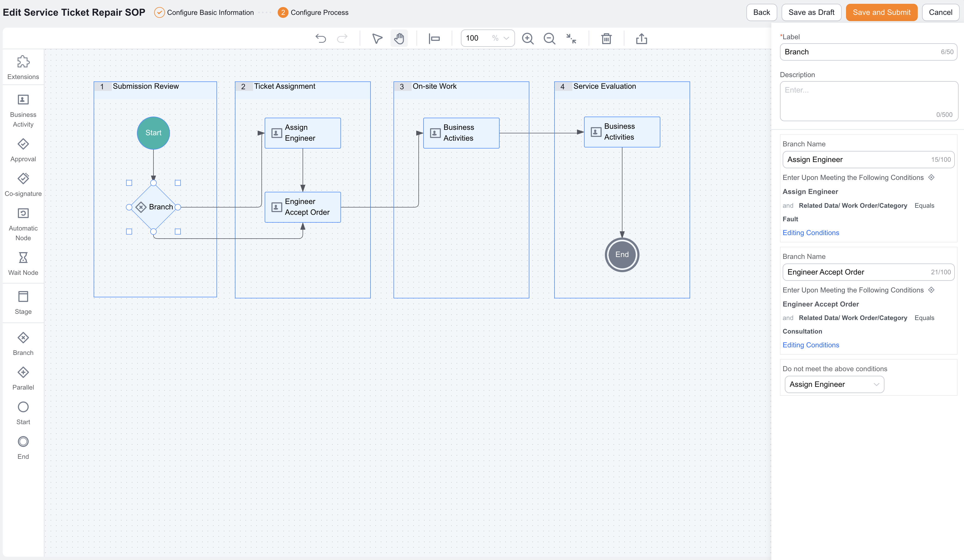
Task: Click the Back button
Action: tap(761, 12)
